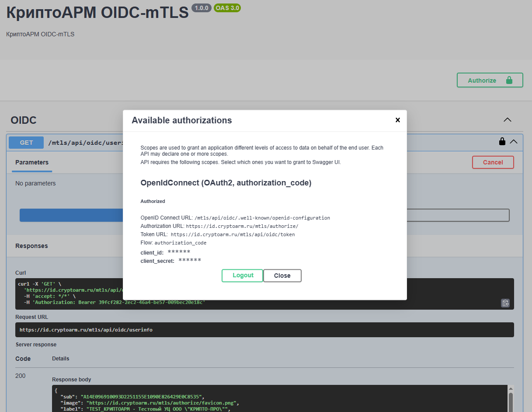Click the Logout button in the dialog
The image size is (532, 412).
point(243,276)
